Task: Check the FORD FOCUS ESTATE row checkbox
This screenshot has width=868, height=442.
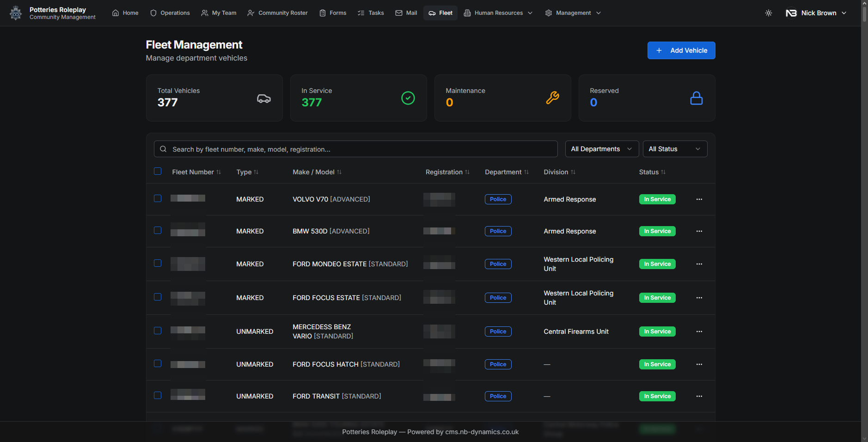Action: coord(158,297)
